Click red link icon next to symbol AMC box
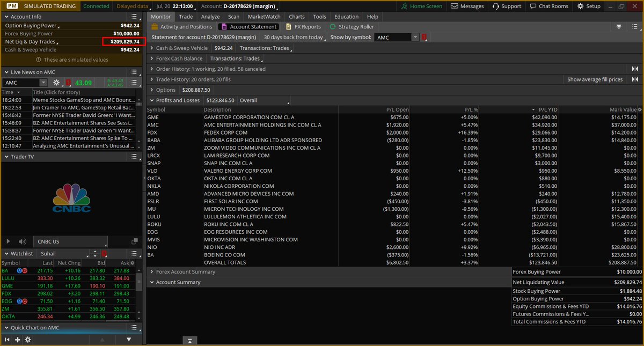The width and height of the screenshot is (644, 346). (x=425, y=38)
